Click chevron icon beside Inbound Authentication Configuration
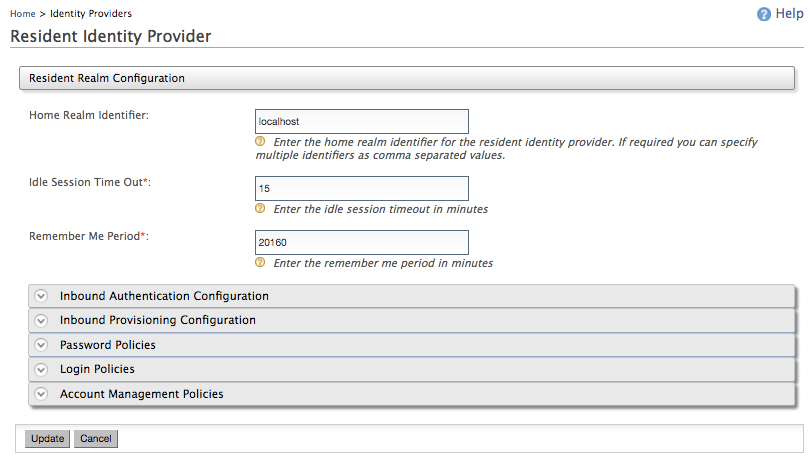Image resolution: width=811 pixels, height=465 pixels. [x=41, y=296]
